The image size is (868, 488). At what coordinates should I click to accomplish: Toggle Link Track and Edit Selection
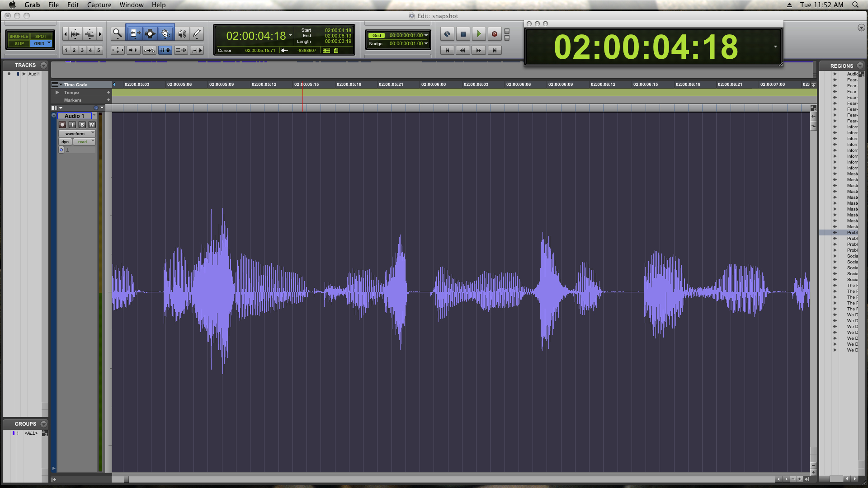coord(181,50)
